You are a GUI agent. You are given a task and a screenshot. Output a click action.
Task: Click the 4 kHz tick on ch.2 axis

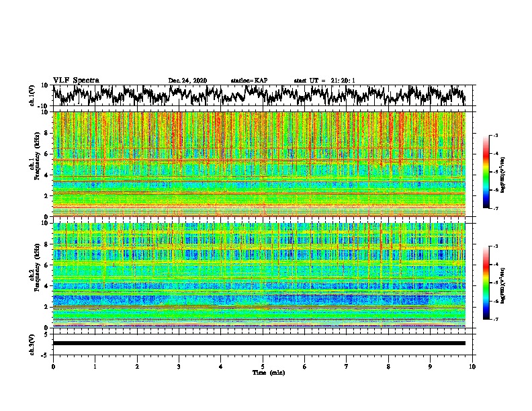(x=46, y=286)
